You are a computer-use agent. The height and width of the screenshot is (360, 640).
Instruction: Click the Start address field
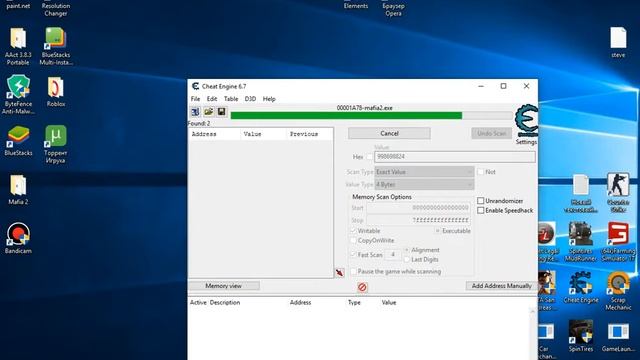(418, 208)
